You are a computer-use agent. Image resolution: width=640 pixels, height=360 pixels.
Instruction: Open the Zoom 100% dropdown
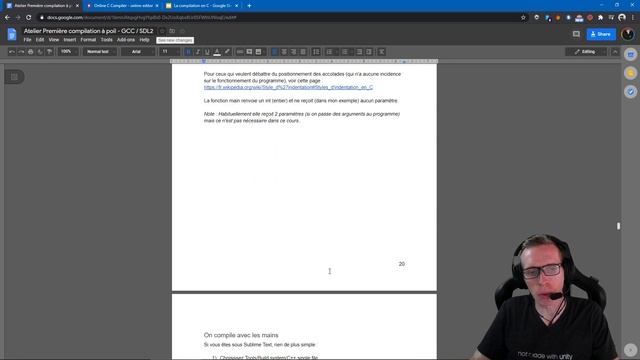(68, 52)
